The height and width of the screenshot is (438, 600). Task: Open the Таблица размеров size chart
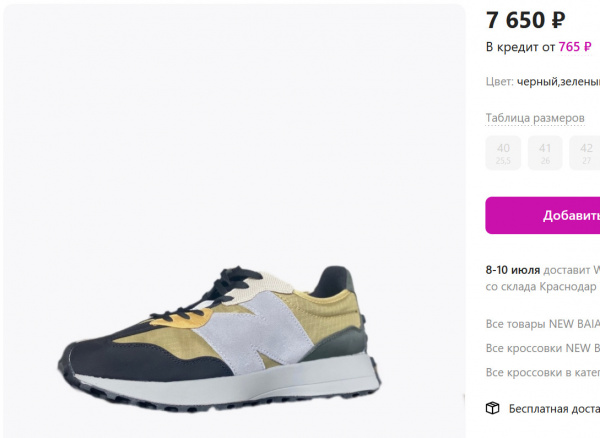535,118
